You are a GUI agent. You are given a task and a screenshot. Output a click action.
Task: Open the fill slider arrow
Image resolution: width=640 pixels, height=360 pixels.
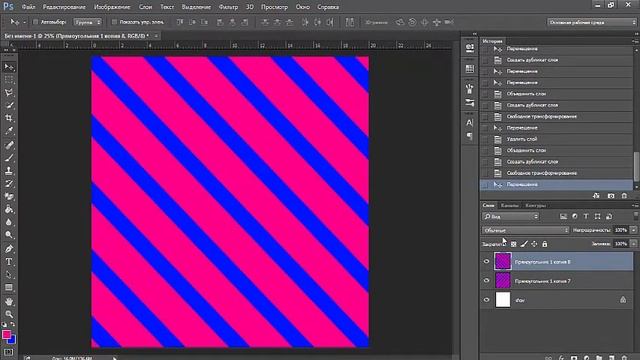click(633, 244)
